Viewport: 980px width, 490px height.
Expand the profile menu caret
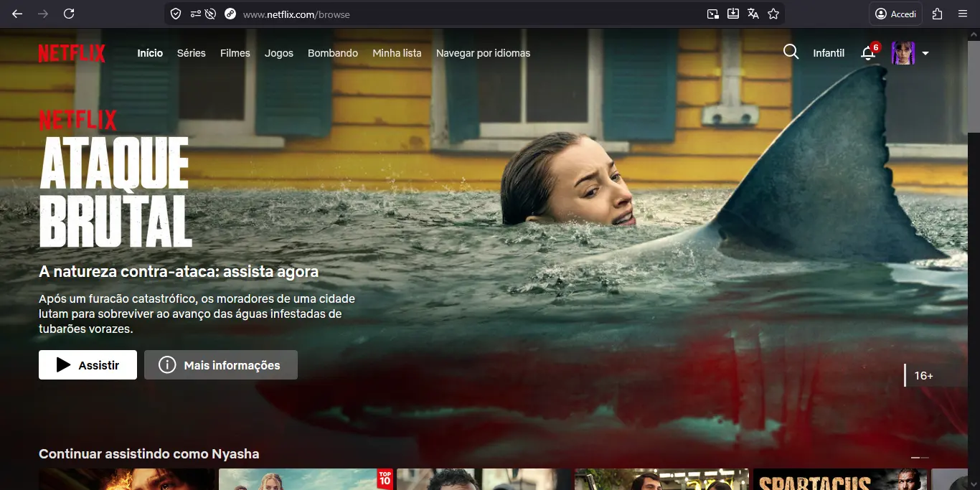[925, 53]
